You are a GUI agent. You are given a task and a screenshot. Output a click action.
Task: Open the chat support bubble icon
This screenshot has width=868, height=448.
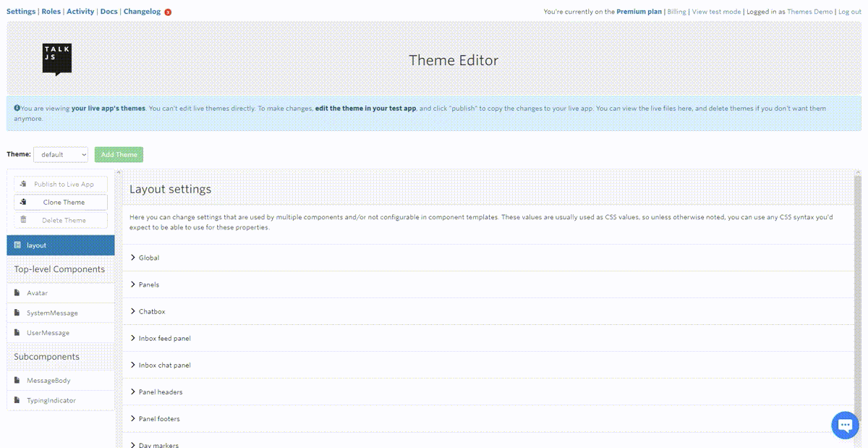(845, 425)
